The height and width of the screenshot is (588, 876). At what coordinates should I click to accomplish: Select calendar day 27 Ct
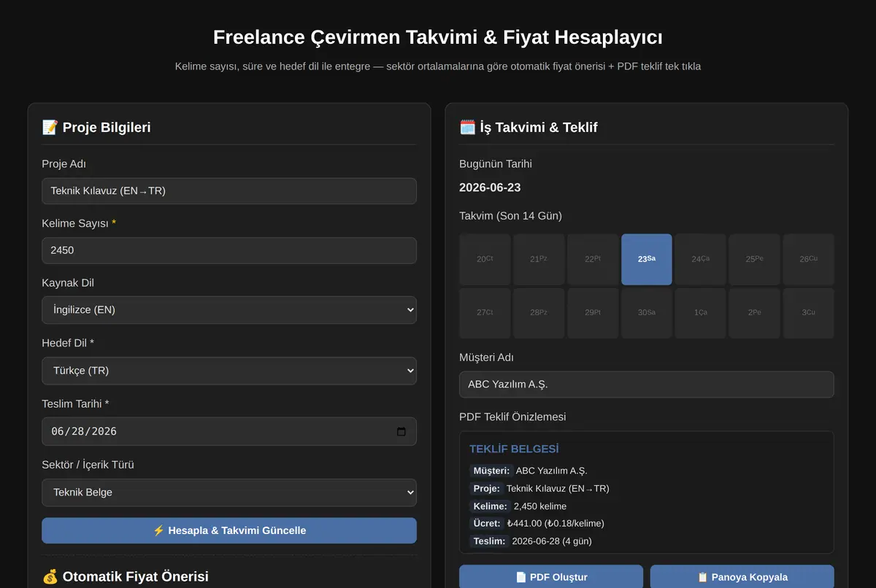click(x=485, y=313)
